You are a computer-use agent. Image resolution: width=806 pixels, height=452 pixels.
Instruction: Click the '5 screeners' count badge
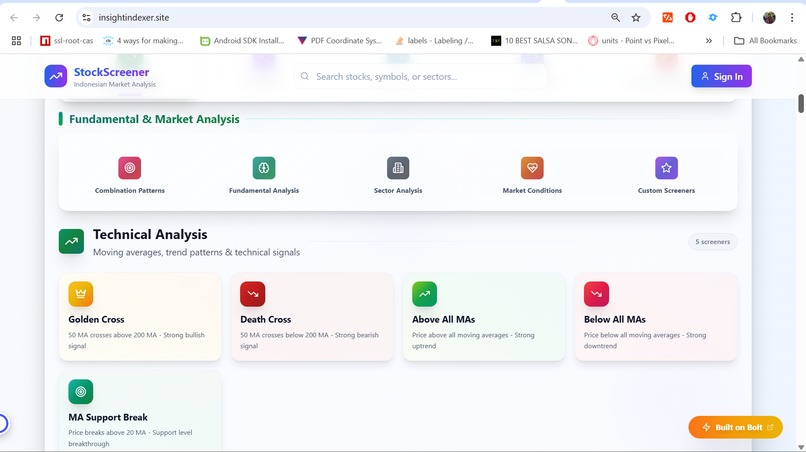[x=712, y=242]
